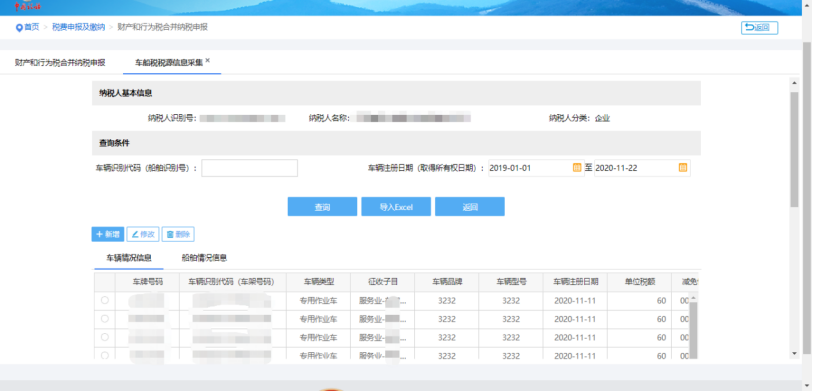
Task: Select the fourth vehicle row radio button
Action: click(x=105, y=355)
